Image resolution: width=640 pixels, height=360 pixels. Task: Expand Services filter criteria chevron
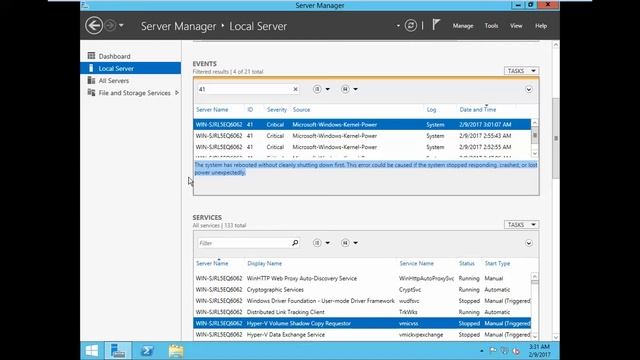[529, 243]
